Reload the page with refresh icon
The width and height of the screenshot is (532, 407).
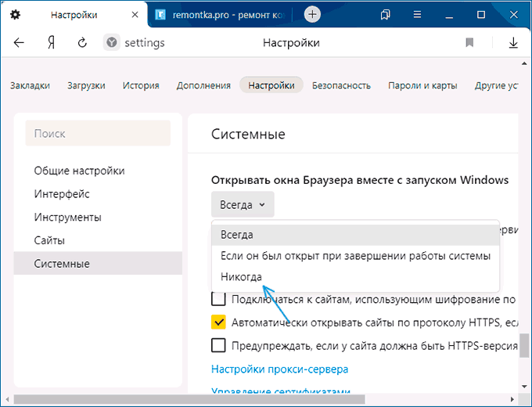tap(82, 43)
